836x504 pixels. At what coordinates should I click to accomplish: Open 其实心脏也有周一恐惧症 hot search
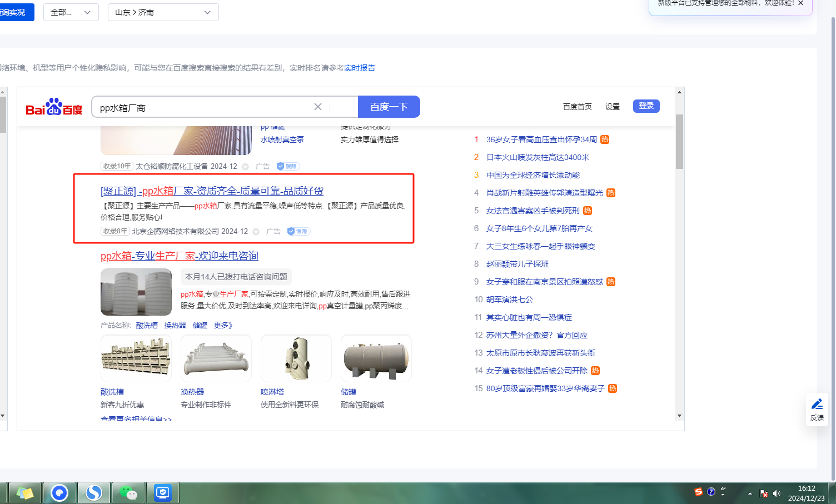(x=529, y=317)
